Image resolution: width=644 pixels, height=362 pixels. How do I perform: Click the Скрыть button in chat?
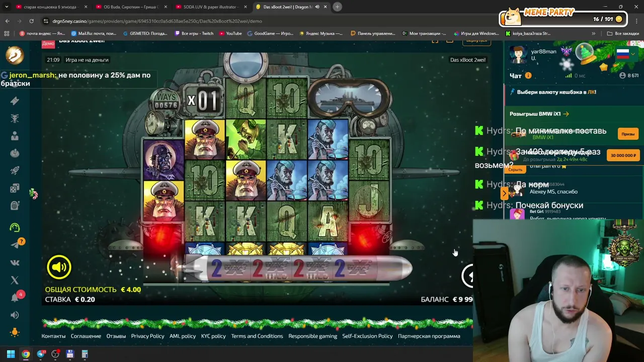click(515, 170)
